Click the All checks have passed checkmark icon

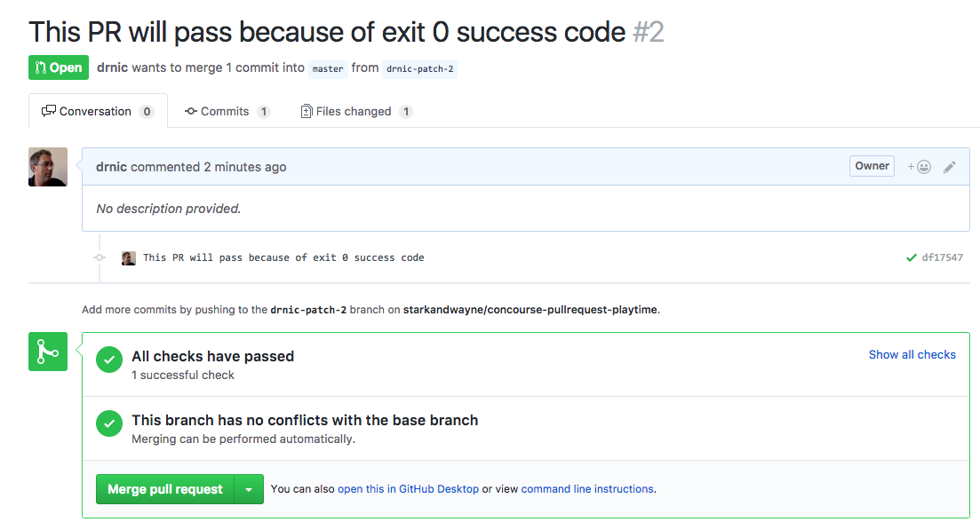[108, 360]
